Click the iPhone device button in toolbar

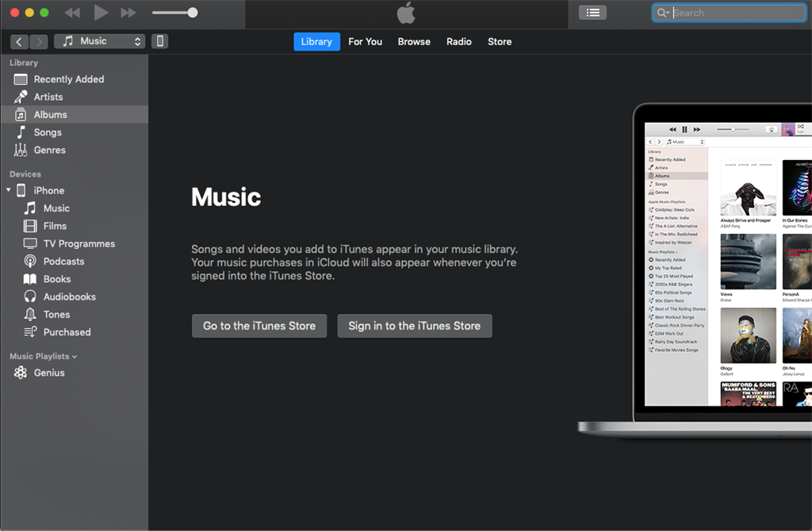(160, 41)
